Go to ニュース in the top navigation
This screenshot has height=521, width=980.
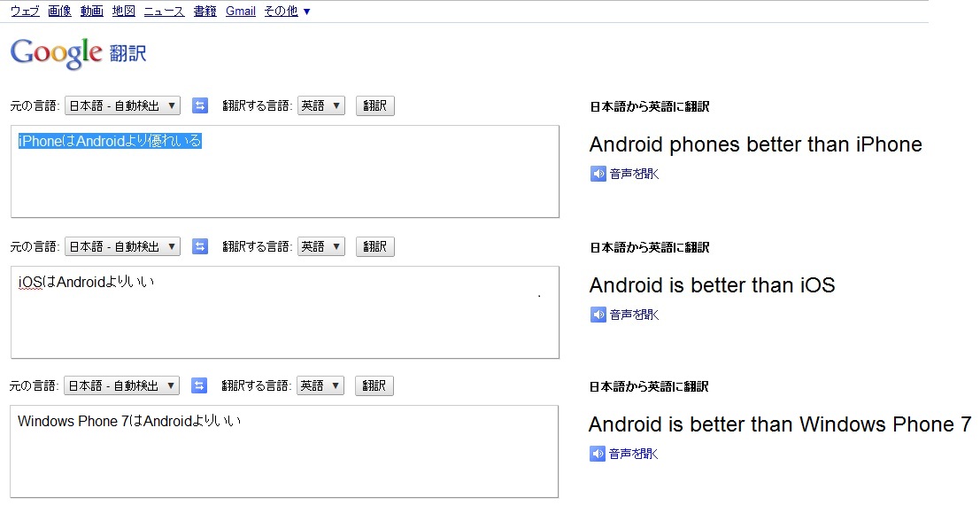coord(164,12)
